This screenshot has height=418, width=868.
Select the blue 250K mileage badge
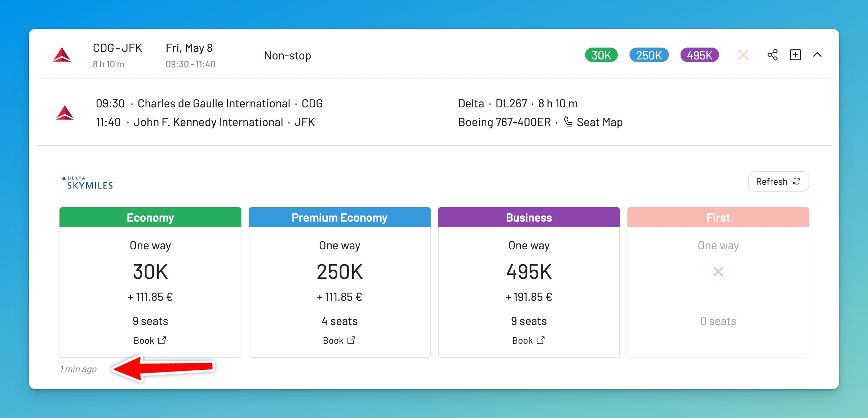click(649, 55)
